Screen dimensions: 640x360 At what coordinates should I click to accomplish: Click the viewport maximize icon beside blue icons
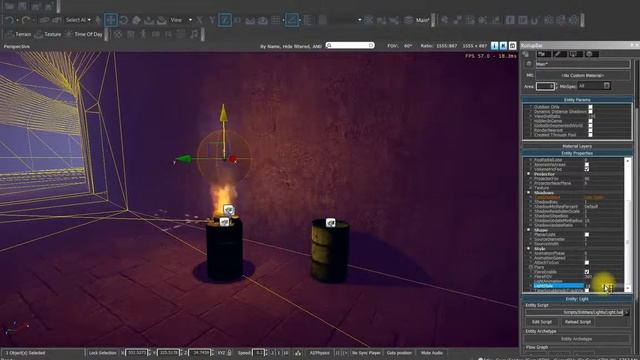pos(512,46)
